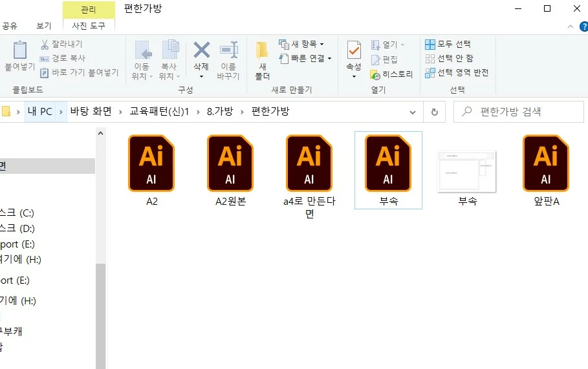Click Select all (모두 선택)
Screen dimensions: 588x369
click(x=448, y=44)
